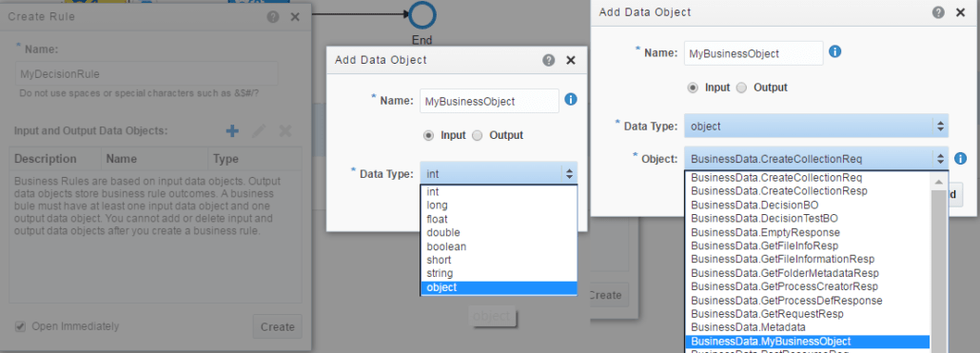The width and height of the screenshot is (980, 353).
Task: Click Name field in middle Add Data Object dialog
Action: pos(489,101)
